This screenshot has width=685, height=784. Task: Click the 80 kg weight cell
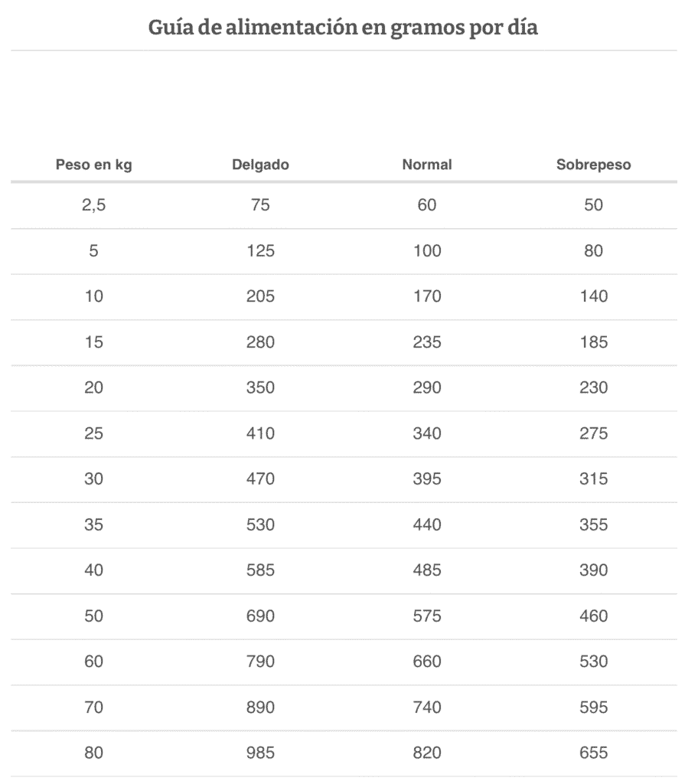pyautogui.click(x=93, y=753)
